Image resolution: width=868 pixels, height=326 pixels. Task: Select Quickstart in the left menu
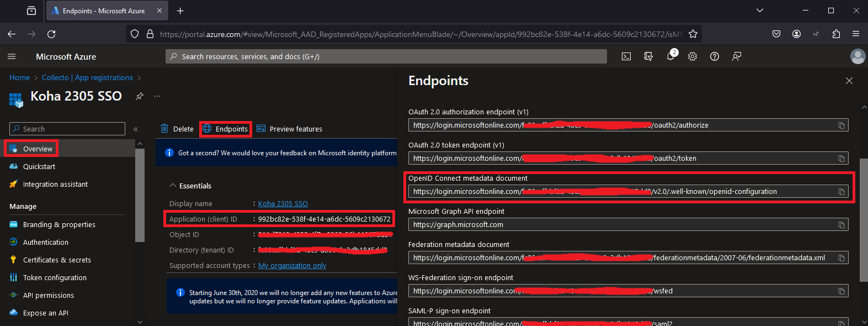pyautogui.click(x=39, y=166)
